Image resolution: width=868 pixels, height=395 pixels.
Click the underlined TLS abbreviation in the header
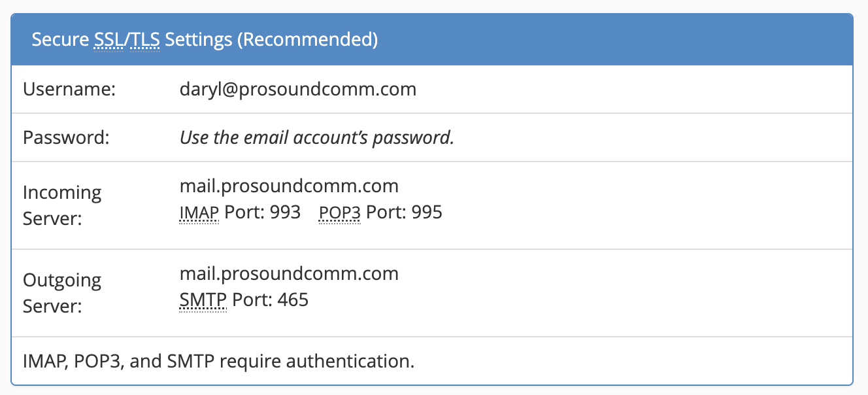click(146, 40)
